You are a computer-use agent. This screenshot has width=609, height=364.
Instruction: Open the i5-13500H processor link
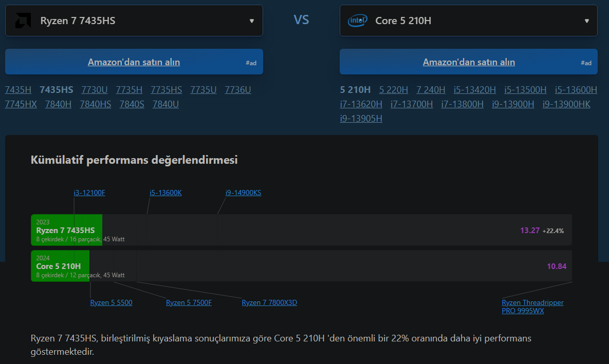pyautogui.click(x=525, y=90)
